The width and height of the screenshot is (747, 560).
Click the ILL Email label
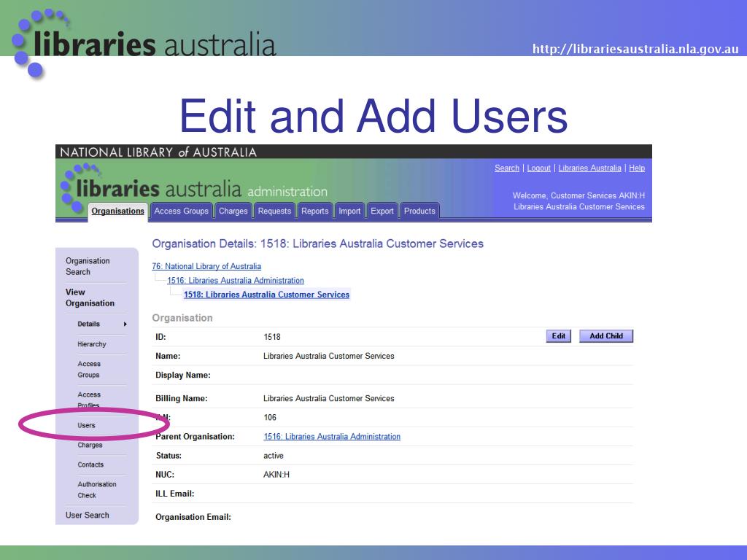point(175,494)
